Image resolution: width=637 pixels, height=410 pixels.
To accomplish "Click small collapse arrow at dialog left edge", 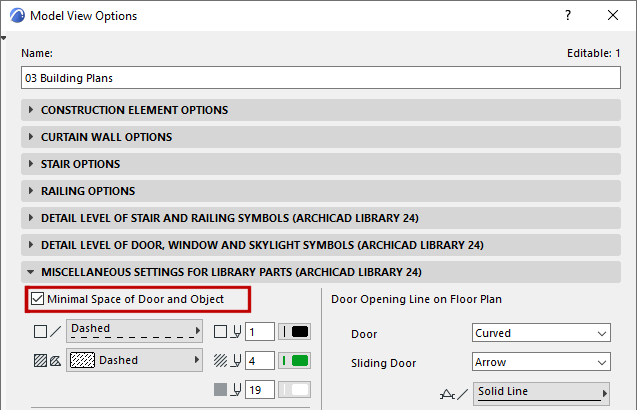I will point(3,38).
